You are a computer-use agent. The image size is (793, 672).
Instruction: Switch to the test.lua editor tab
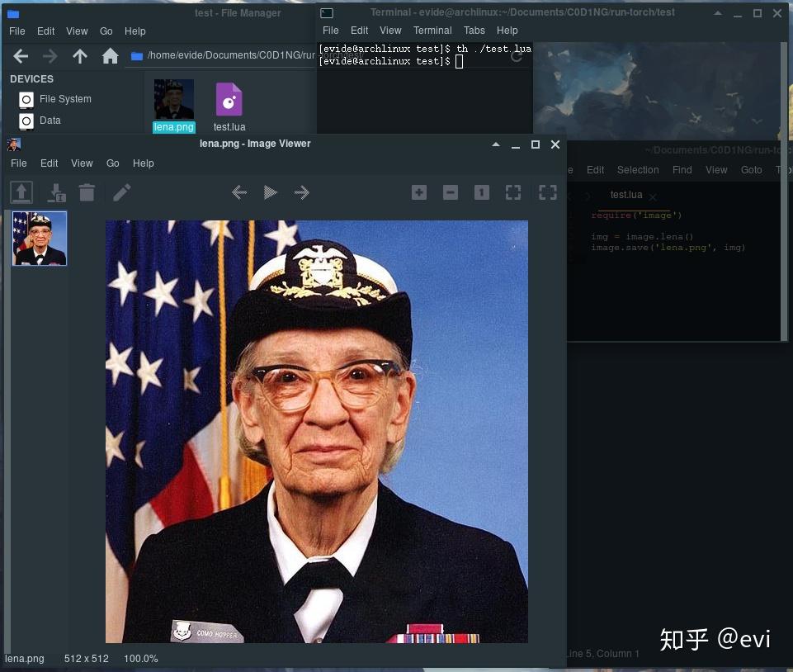click(625, 195)
